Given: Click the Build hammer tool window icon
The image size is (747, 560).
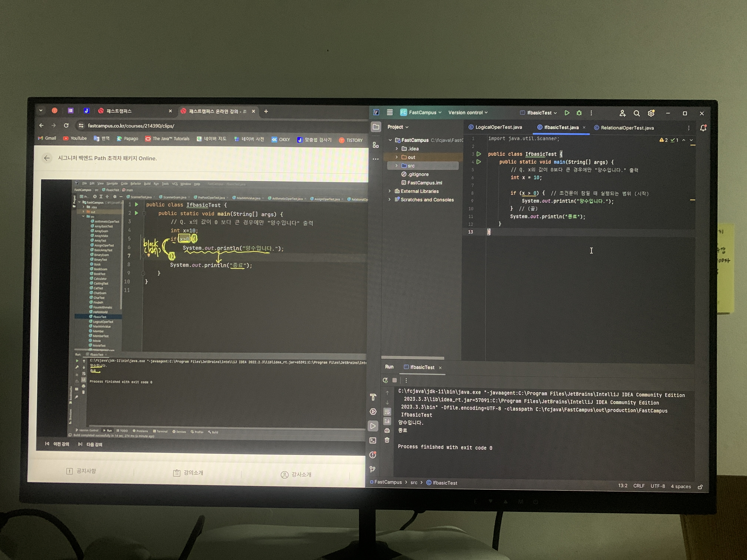Looking at the screenshot, I should pyautogui.click(x=373, y=397).
